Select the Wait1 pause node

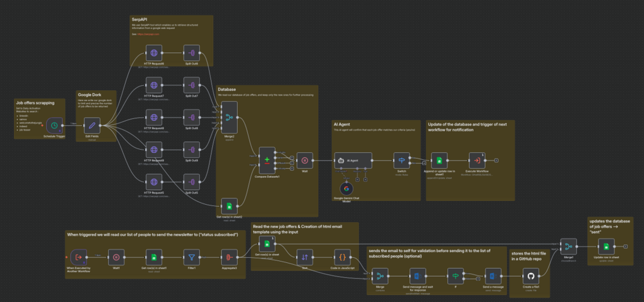116,257
